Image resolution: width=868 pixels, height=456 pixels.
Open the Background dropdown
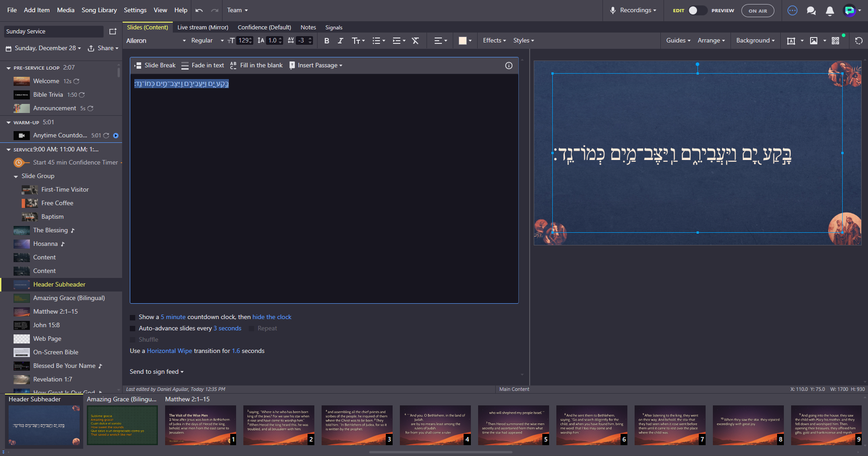[x=755, y=41]
